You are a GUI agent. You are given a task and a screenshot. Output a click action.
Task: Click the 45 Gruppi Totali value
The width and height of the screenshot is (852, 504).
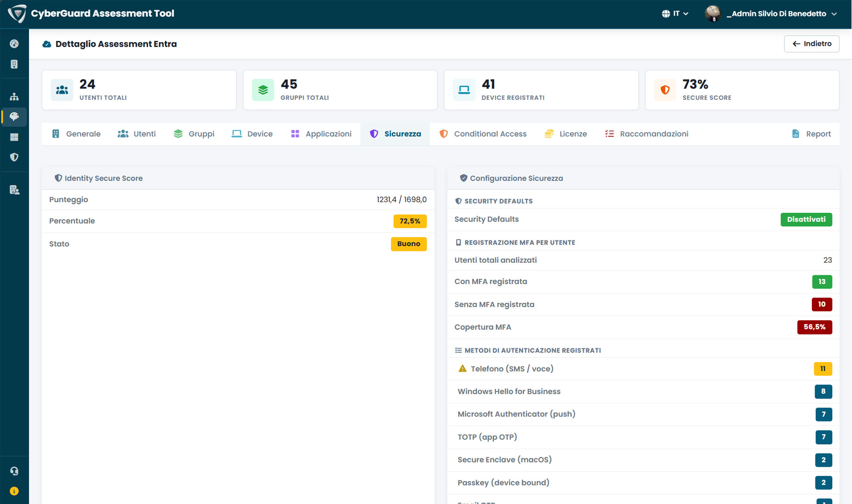289,84
